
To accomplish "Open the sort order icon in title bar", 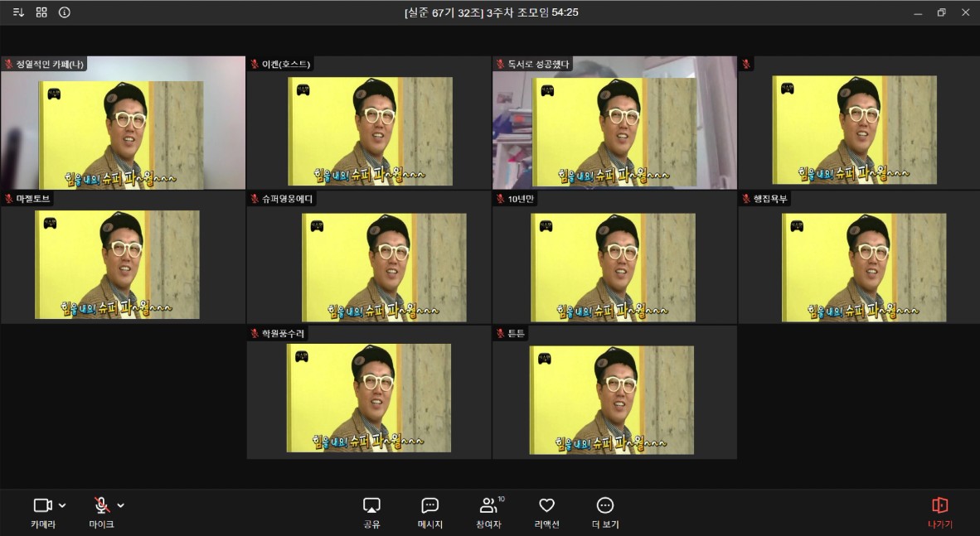I will coord(18,12).
